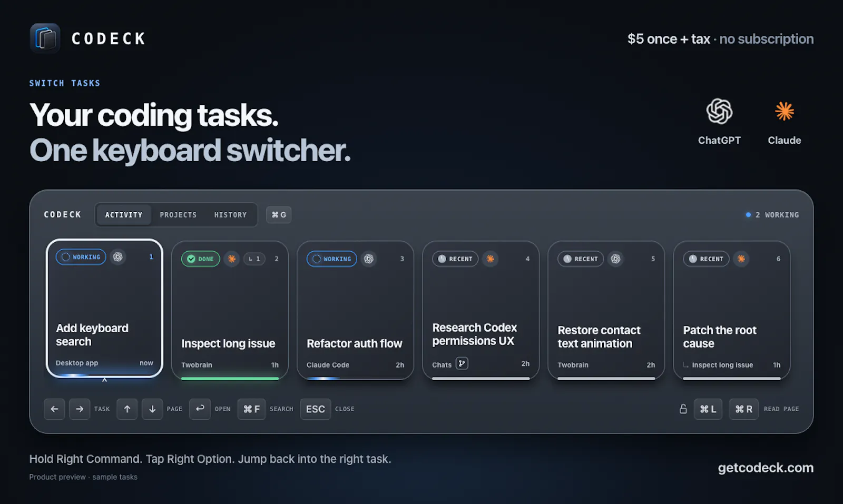
Task: Click the ⌘L shortcut key
Action: tap(708, 409)
